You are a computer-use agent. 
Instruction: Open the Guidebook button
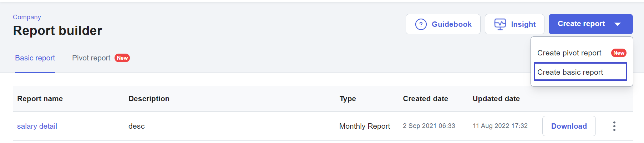pos(443,24)
